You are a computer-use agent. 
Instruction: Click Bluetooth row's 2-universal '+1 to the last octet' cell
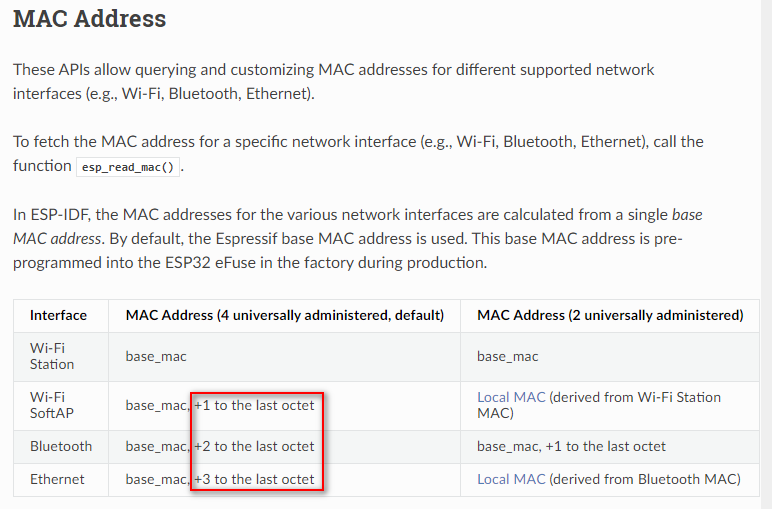point(571,446)
